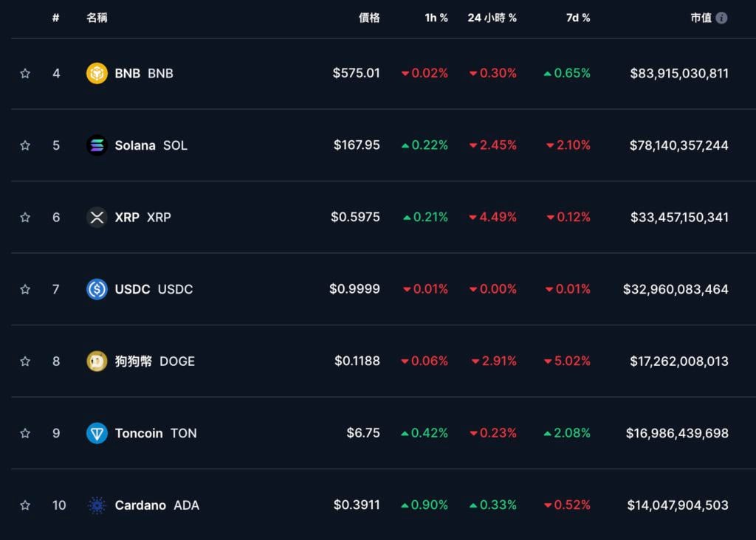Sort table by 名稱 column header
The image size is (756, 540).
(x=97, y=18)
